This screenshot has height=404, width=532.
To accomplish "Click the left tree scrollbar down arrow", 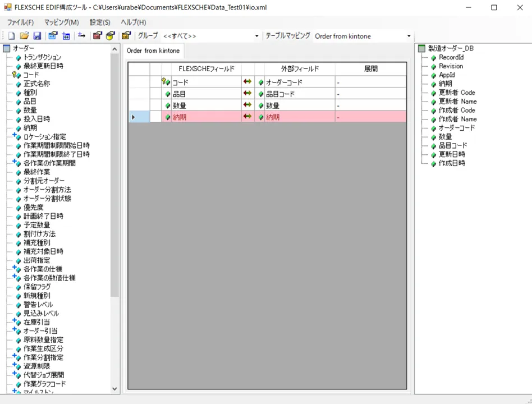I will pyautogui.click(x=115, y=388).
